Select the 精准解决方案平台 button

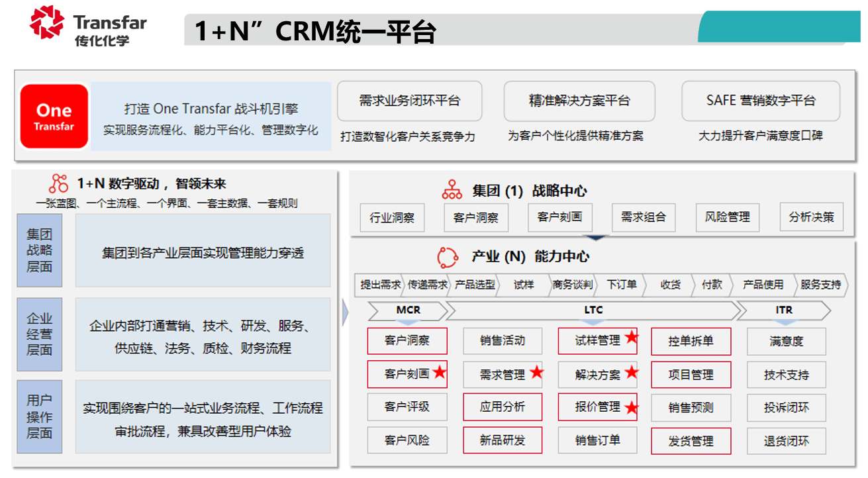coord(579,101)
